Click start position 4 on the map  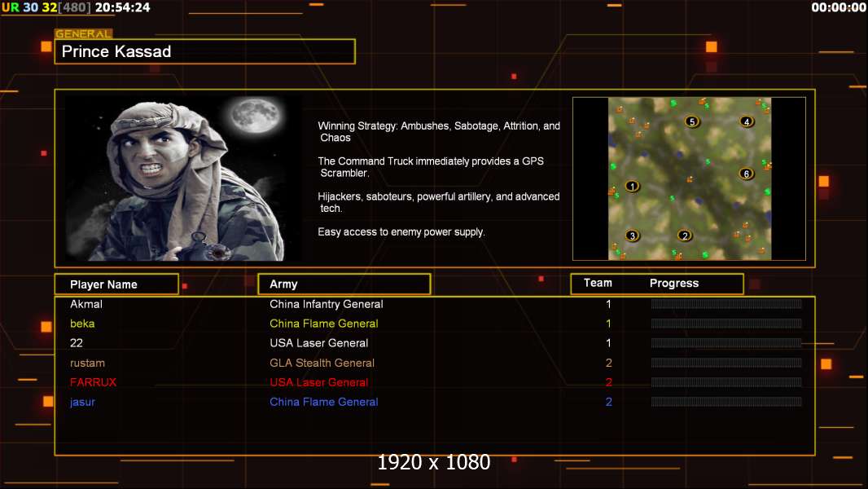coord(747,121)
